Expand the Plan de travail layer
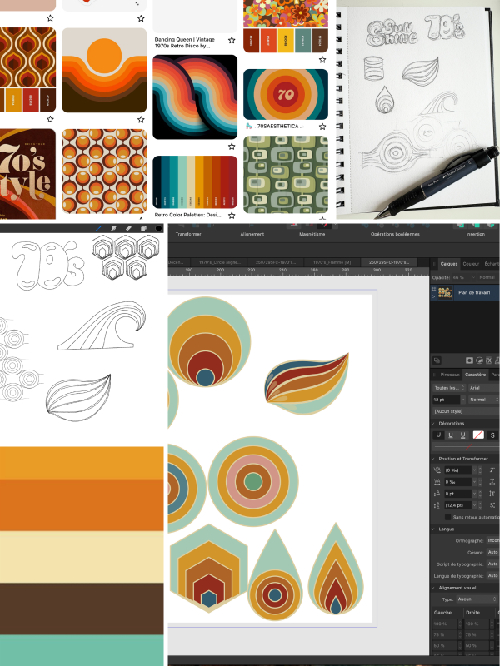500x666 pixels. tap(434, 295)
